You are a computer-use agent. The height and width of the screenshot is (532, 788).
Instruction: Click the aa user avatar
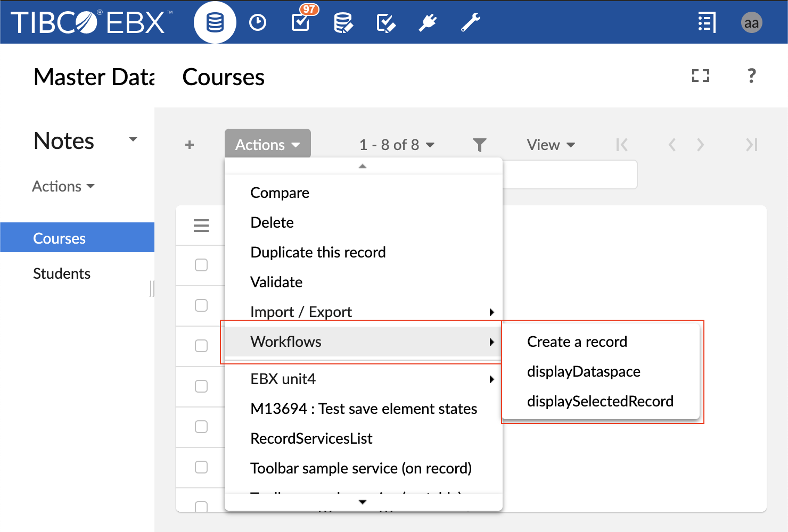[x=751, y=23]
